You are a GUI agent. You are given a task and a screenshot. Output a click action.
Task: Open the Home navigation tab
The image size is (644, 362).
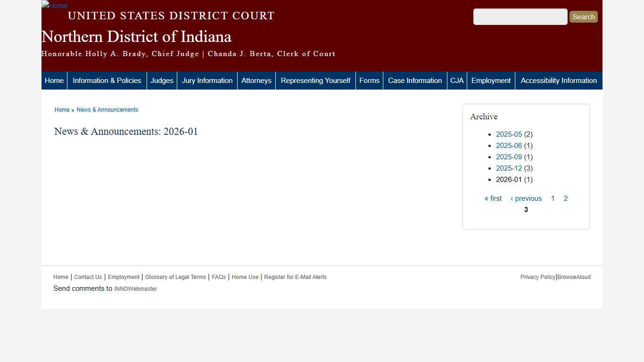[54, 80]
